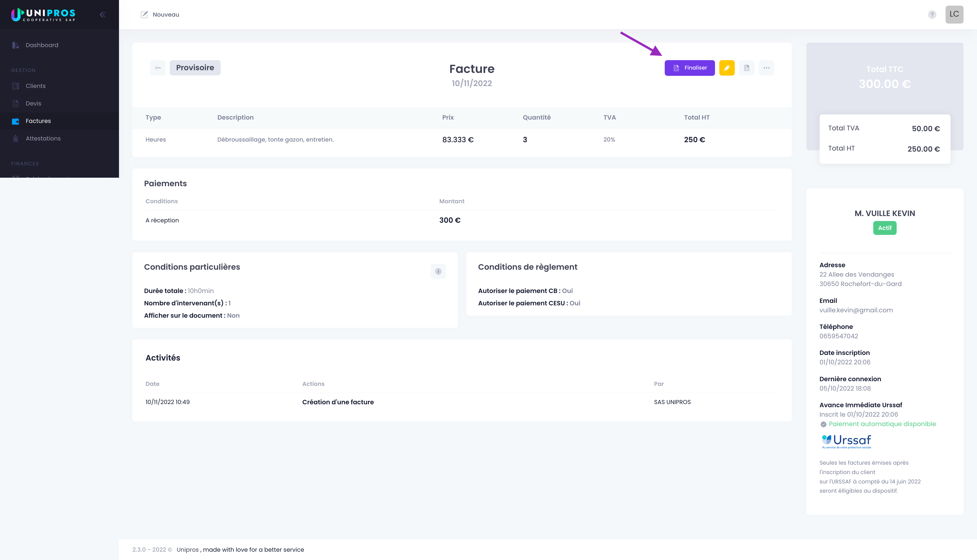Screen dimensions: 977x560
Task: Click the Total TVA 50.00 € value
Action: (925, 129)
